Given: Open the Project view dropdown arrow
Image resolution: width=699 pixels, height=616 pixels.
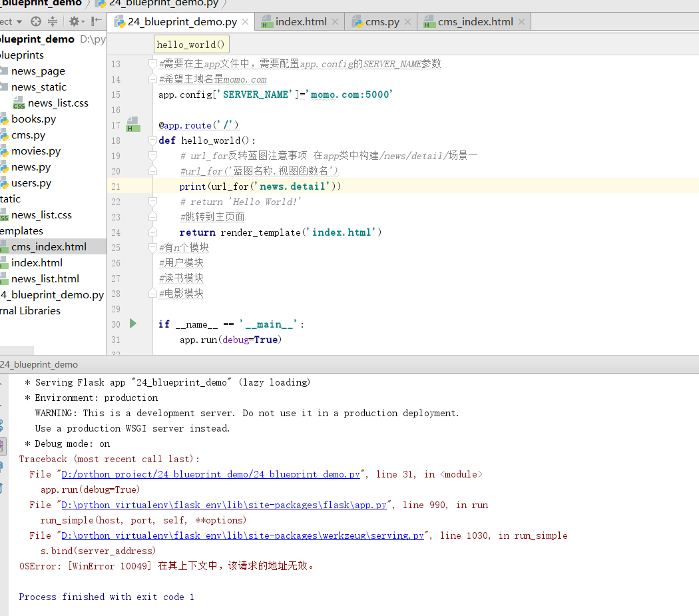Looking at the screenshot, I should click(x=19, y=21).
